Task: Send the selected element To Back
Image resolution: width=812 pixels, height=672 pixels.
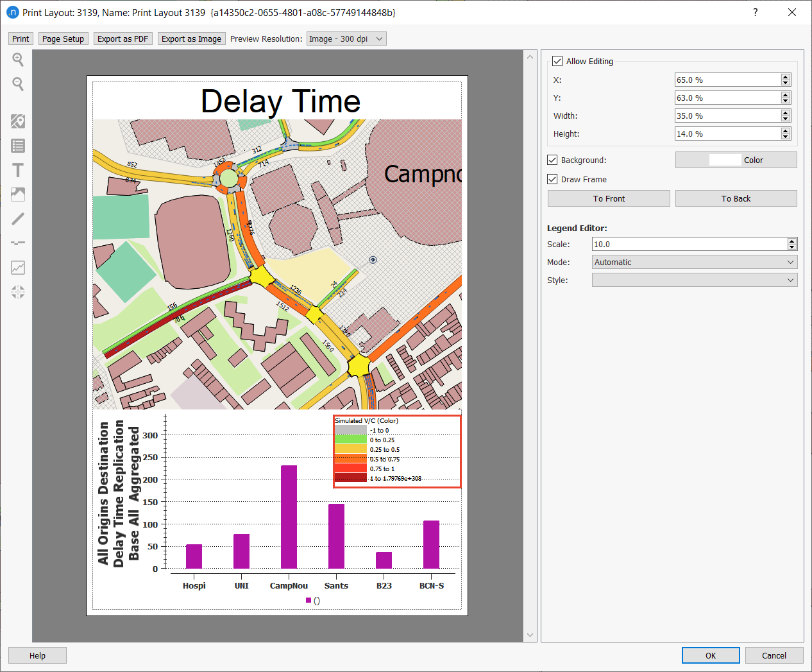Action: (x=736, y=198)
